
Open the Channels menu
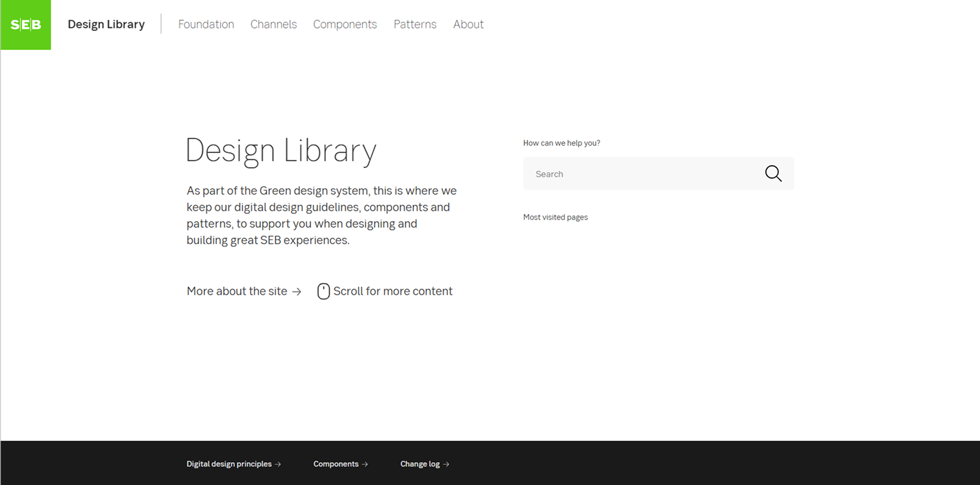click(274, 24)
